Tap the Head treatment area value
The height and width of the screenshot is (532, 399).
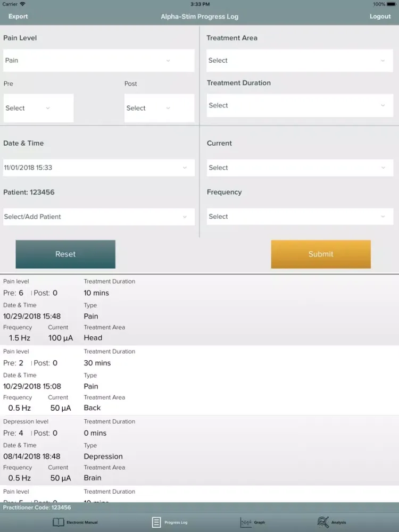pyautogui.click(x=93, y=338)
